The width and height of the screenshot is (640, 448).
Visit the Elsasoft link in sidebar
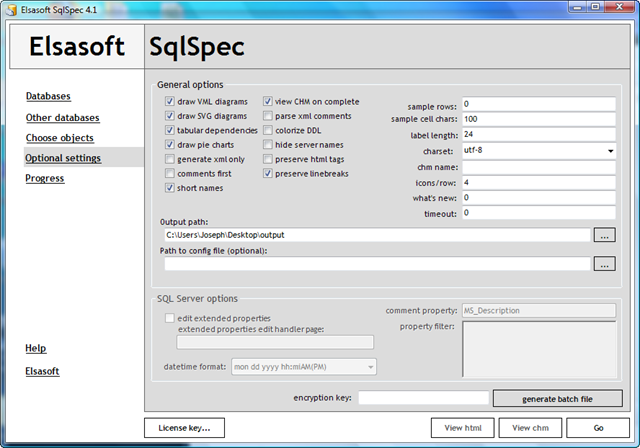click(42, 371)
